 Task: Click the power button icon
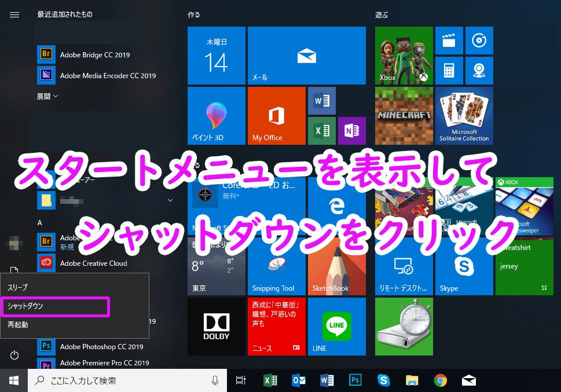pyautogui.click(x=14, y=355)
